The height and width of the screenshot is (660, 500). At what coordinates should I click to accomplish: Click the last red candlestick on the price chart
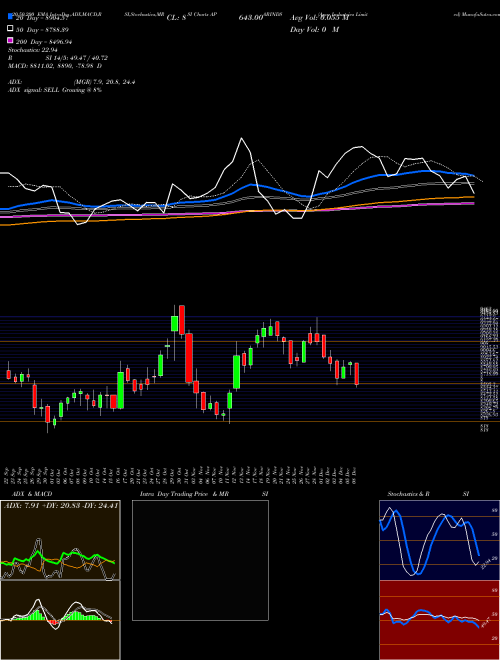(356, 375)
